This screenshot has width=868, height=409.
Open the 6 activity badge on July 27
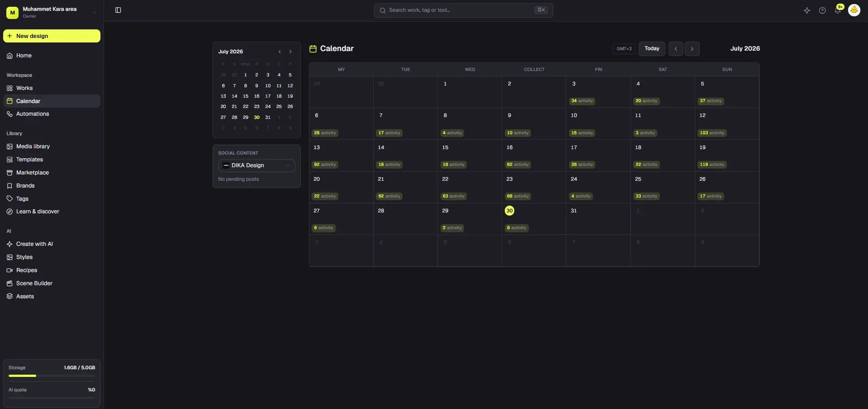pyautogui.click(x=323, y=228)
